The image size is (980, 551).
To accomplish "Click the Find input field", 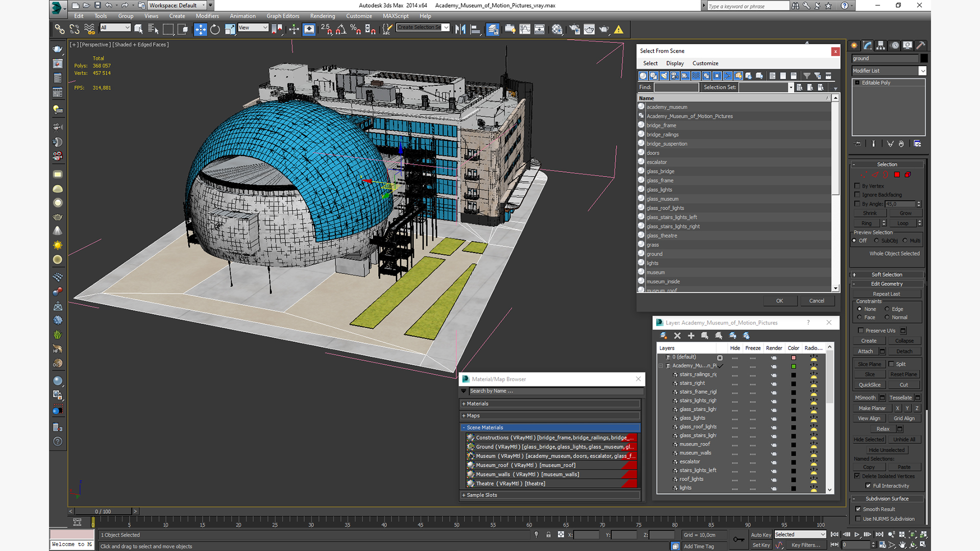I will (676, 87).
